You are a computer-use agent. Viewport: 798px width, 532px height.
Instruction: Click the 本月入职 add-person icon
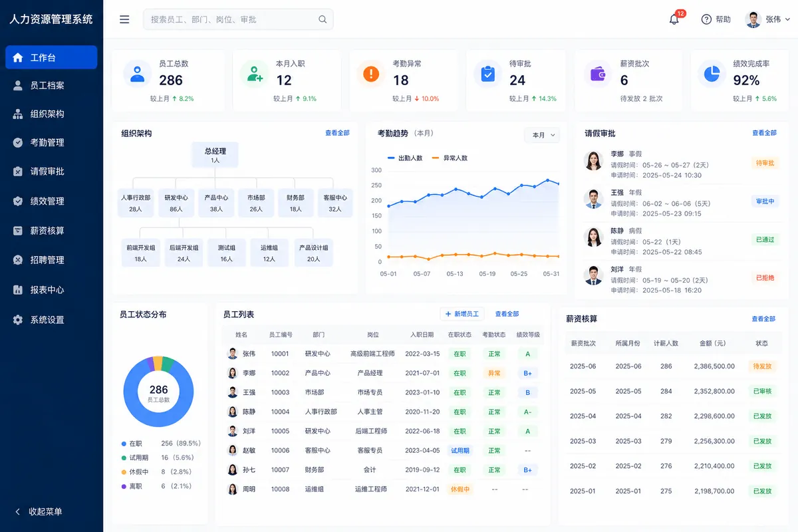pos(254,73)
